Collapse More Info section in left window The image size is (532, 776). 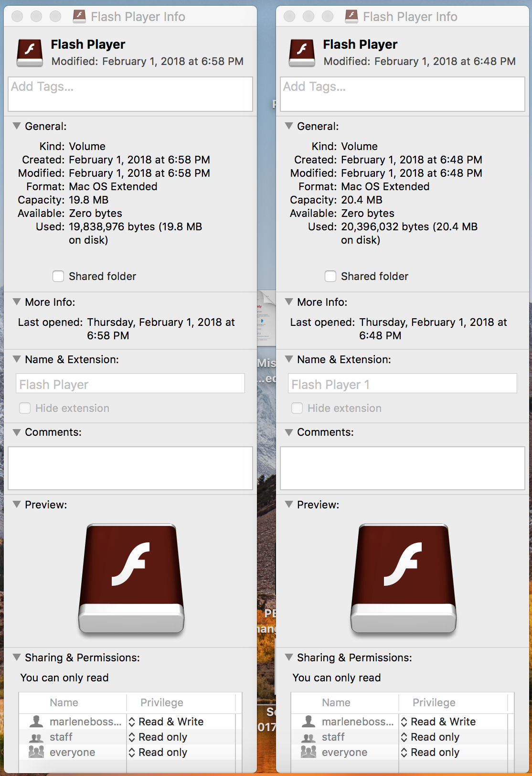[17, 302]
